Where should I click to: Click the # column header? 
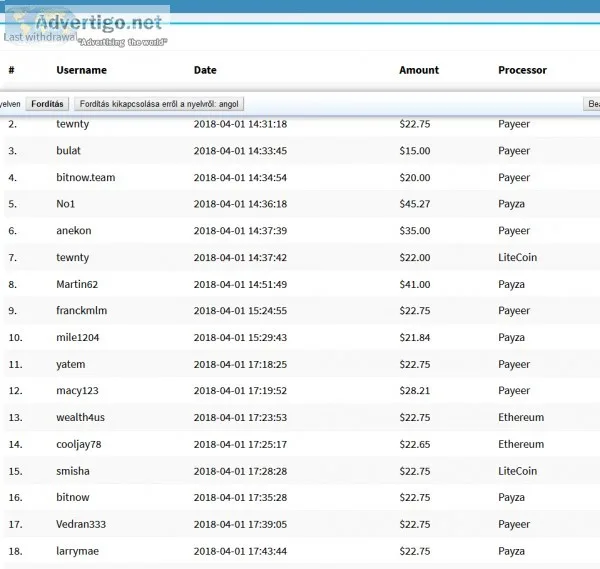pos(11,70)
